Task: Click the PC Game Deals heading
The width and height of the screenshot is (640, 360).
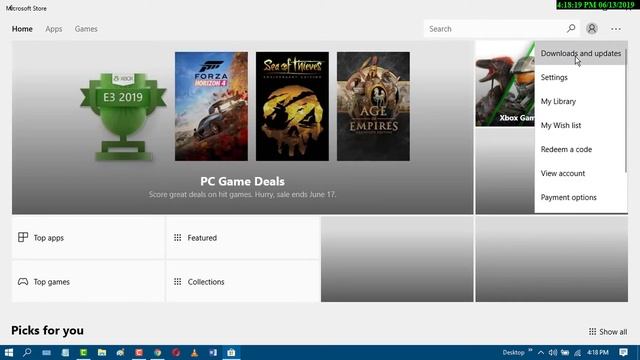Action: click(242, 181)
